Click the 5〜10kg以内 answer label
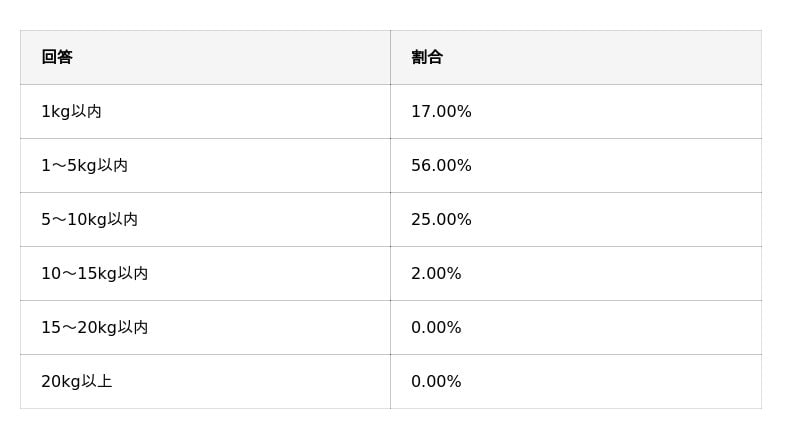Screen dimensions: 800x439 coord(89,219)
